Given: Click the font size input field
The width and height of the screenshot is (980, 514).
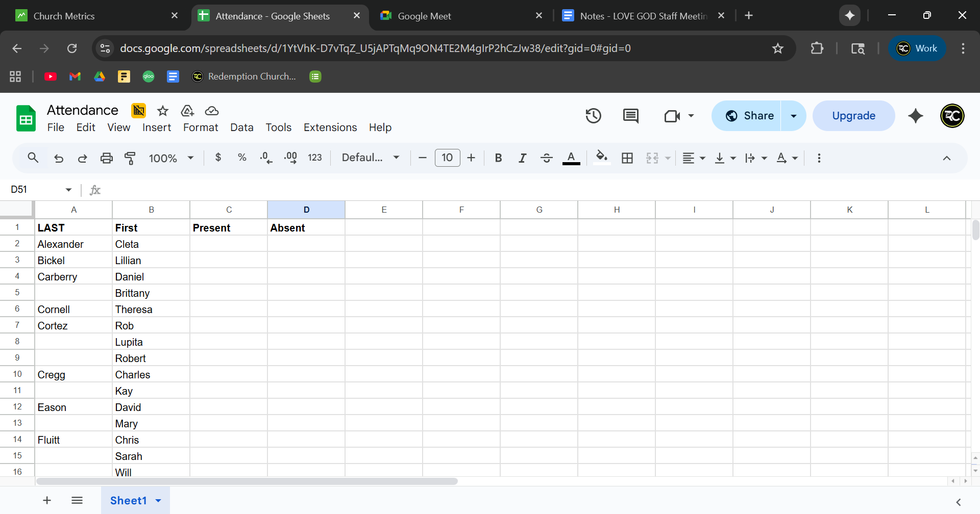Looking at the screenshot, I should tap(447, 158).
